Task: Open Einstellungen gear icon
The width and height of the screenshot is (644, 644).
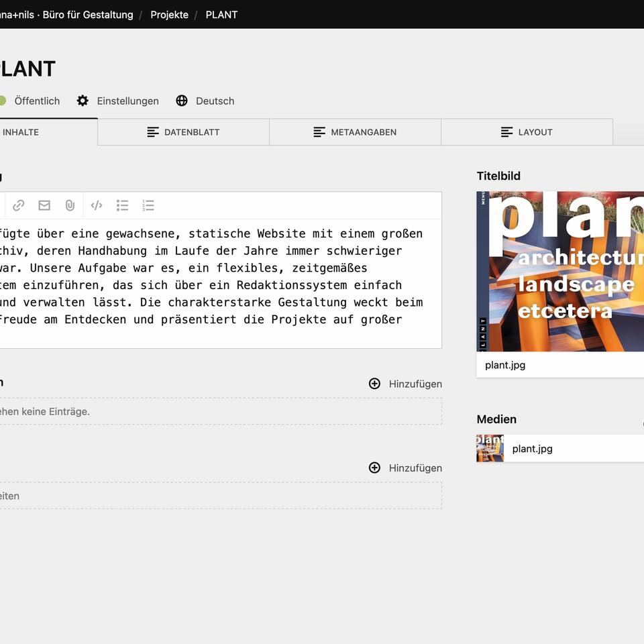Action: click(x=83, y=101)
